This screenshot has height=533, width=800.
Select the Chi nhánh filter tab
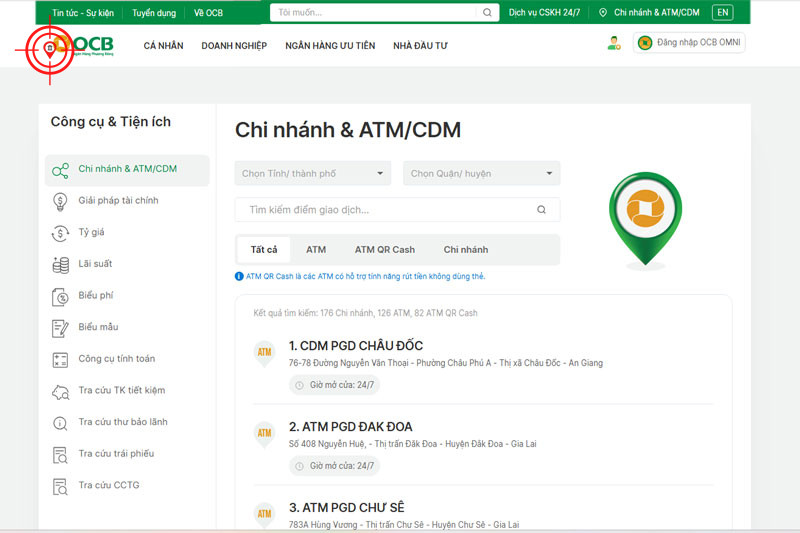466,249
